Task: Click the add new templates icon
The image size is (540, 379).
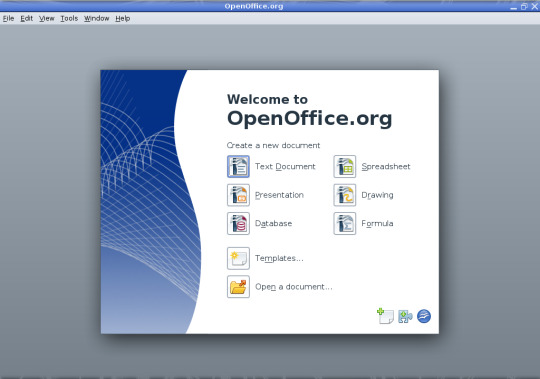Action: [385, 316]
